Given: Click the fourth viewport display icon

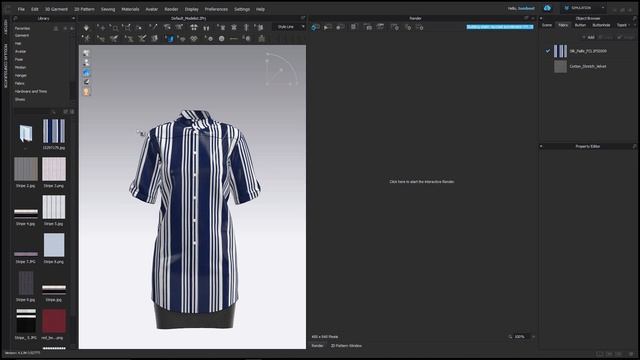Looking at the screenshot, I should pyautogui.click(x=86, y=82).
